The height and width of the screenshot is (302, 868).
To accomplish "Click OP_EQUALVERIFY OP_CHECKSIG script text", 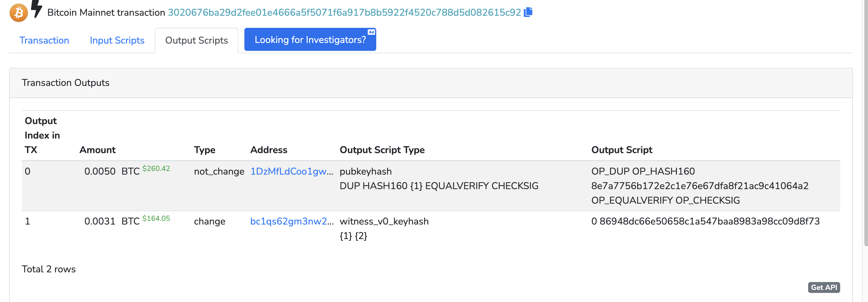I will pos(665,200).
